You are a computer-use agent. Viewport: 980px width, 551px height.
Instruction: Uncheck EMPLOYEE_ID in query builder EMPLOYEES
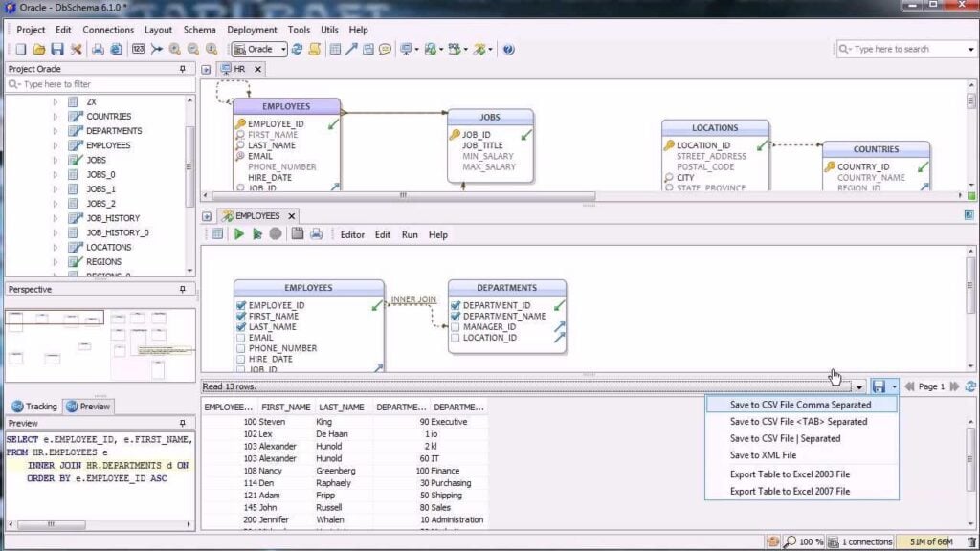click(240, 305)
